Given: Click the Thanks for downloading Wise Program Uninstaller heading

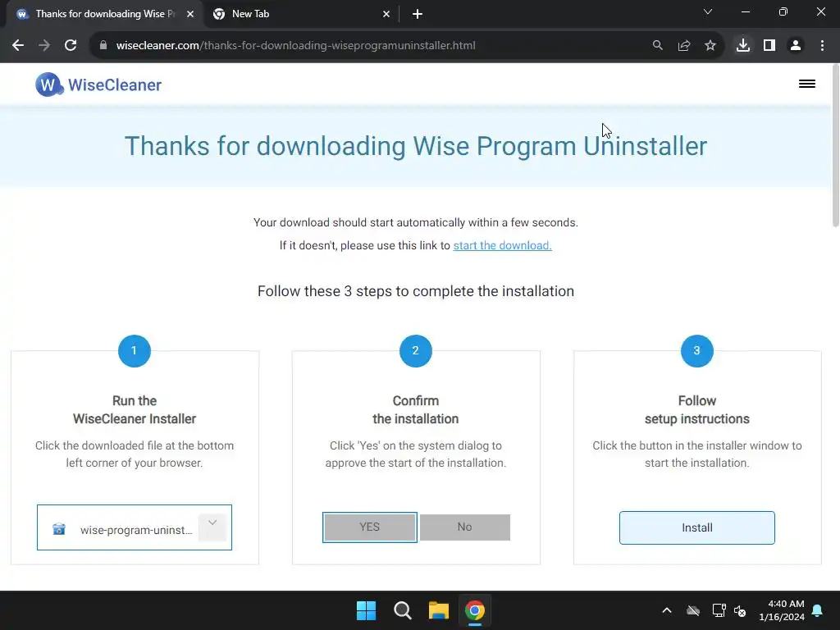Looking at the screenshot, I should [x=416, y=146].
